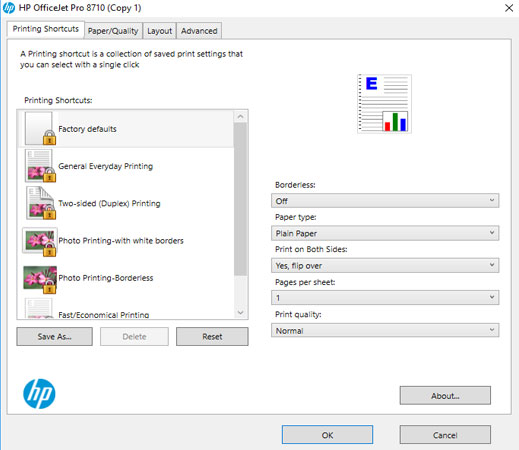Select 'Two-sided (Duplex) Printing' text
519x450 pixels.
click(109, 203)
